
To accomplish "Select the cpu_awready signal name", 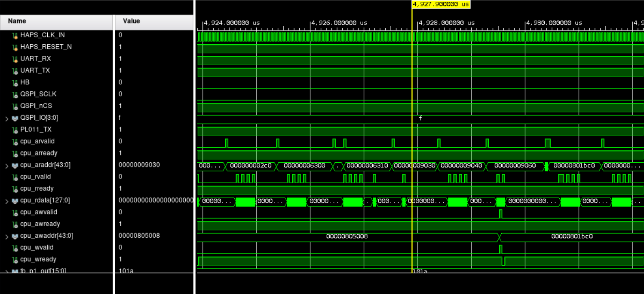I will (x=40, y=224).
